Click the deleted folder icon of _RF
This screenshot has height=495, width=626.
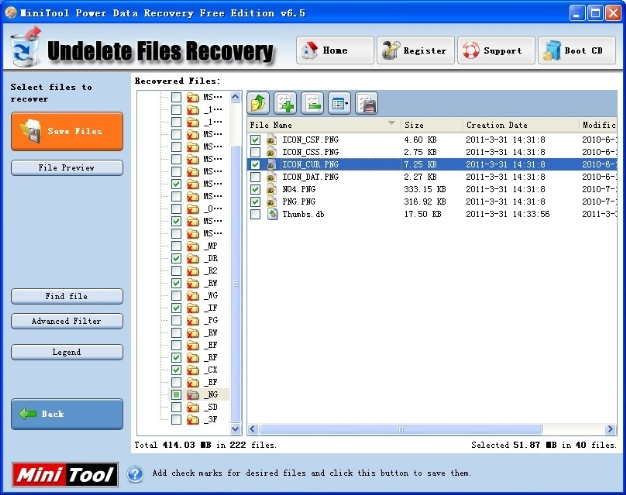point(193,357)
